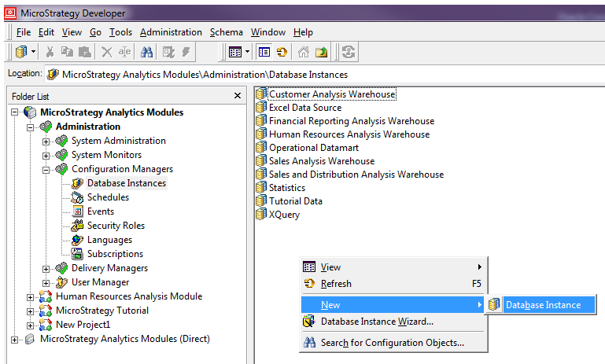Screen dimensions: 605x364
Task: Click the binoculars Search icon in toolbar
Action: (x=146, y=52)
